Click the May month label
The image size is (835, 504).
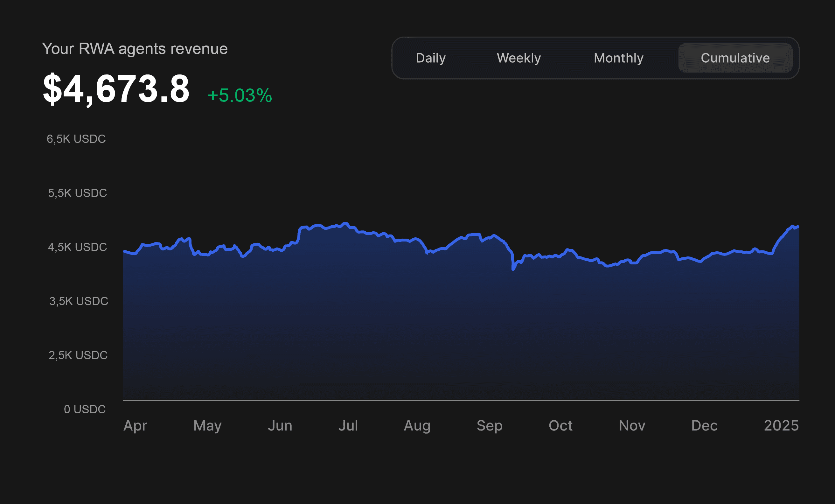tap(207, 425)
